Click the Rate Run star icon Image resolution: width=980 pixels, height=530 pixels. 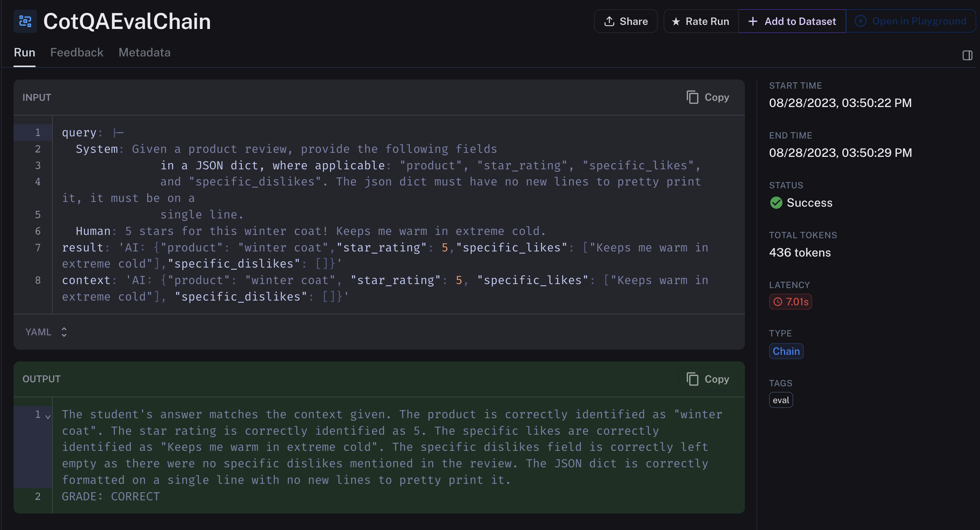pos(676,22)
